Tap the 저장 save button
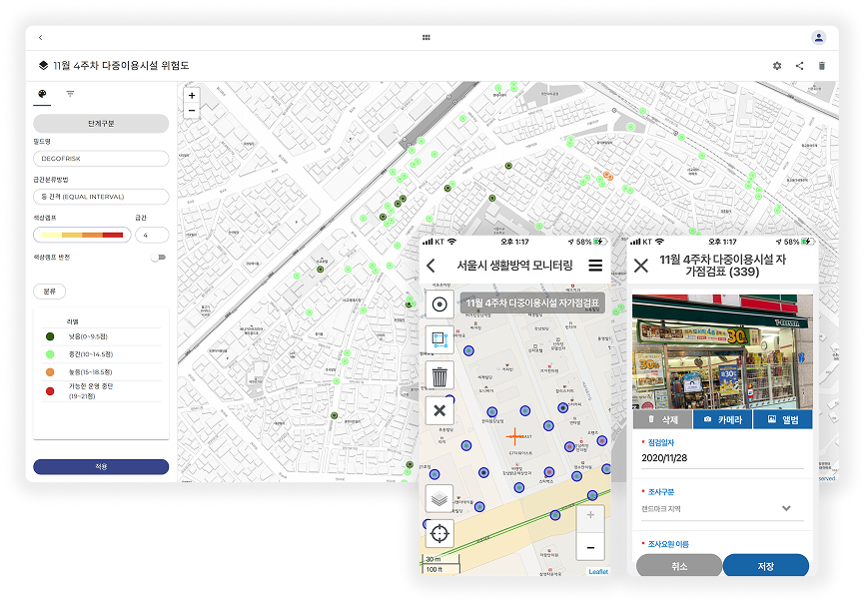Image resolution: width=868 pixels, height=605 pixels. click(765, 566)
